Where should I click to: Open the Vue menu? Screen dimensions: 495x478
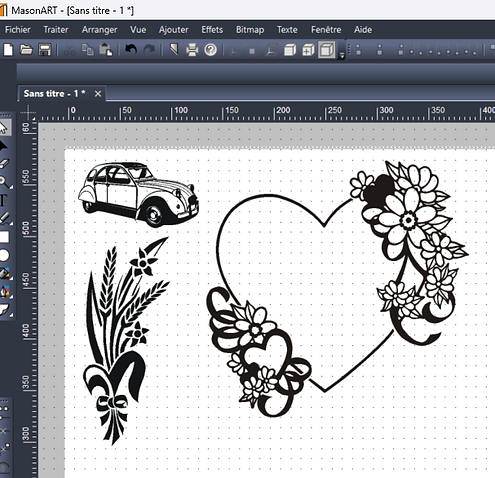coord(138,30)
